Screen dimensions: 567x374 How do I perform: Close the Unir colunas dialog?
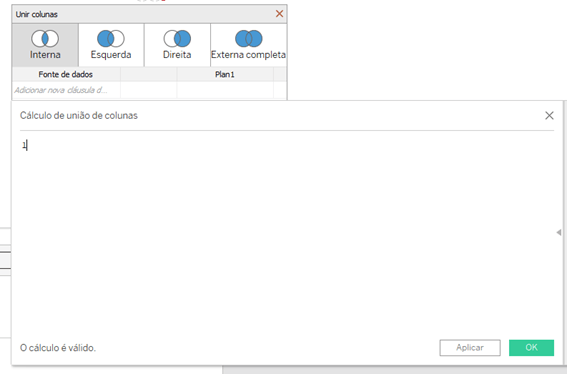coord(279,14)
